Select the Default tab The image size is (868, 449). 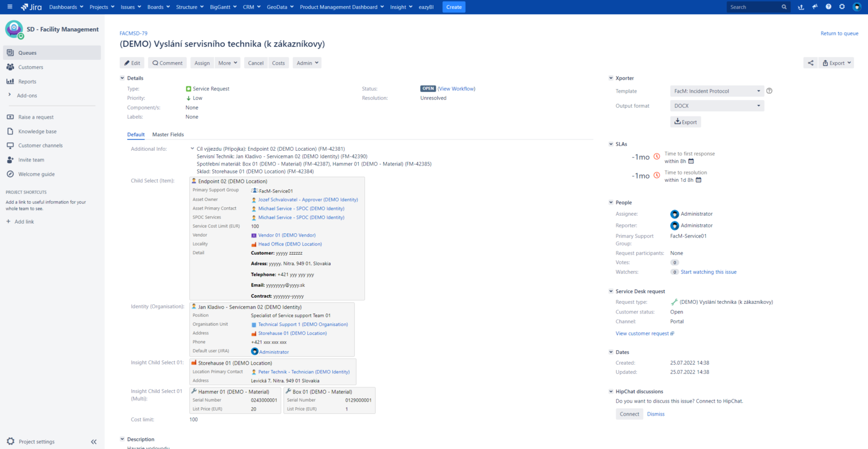136,134
